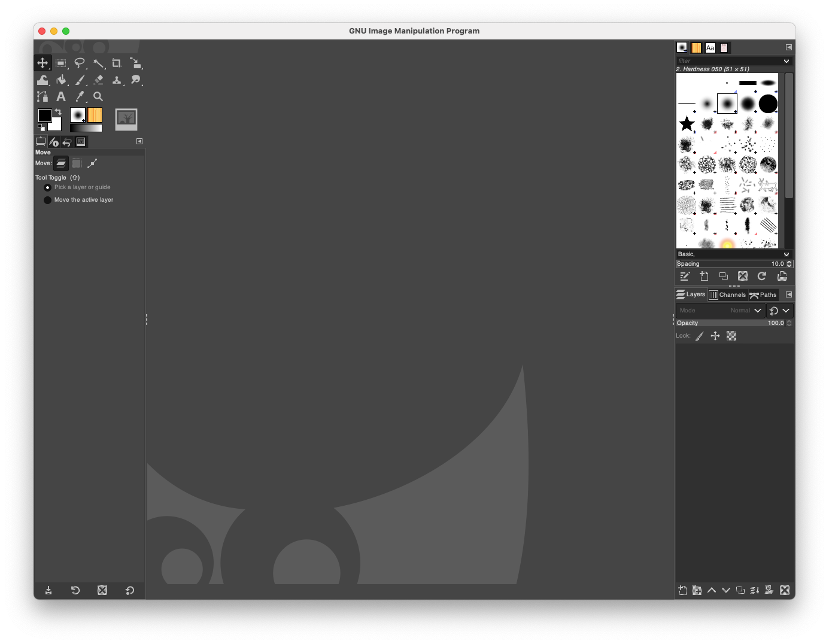Open the background color white swatch
The height and width of the screenshot is (644, 829).
click(x=57, y=126)
